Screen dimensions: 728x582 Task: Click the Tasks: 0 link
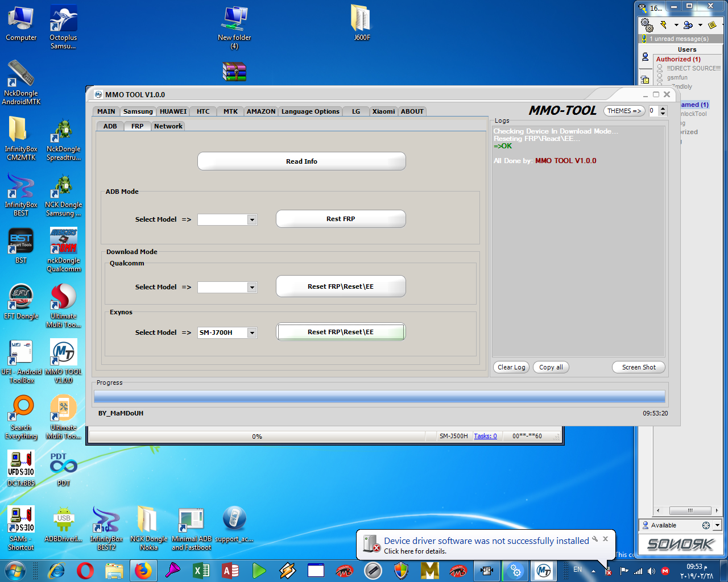pyautogui.click(x=485, y=436)
